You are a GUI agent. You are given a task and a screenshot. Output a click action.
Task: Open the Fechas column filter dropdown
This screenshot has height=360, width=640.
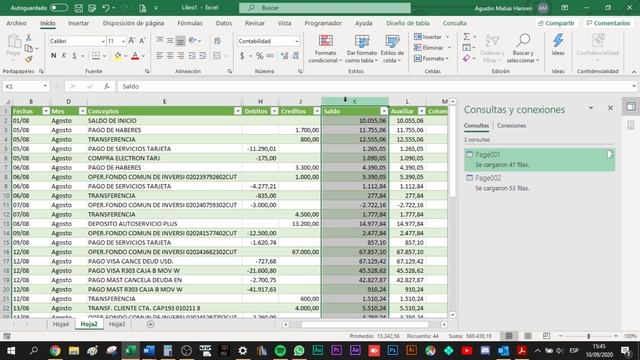[46, 111]
